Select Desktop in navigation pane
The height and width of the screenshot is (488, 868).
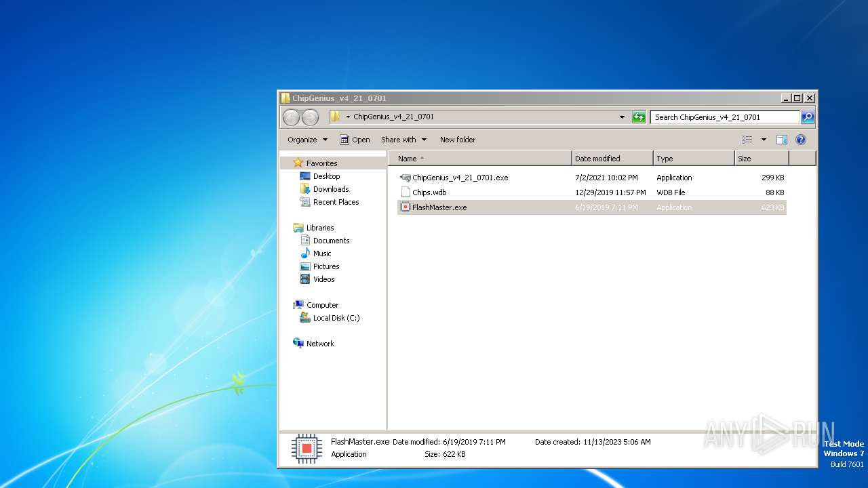(326, 176)
